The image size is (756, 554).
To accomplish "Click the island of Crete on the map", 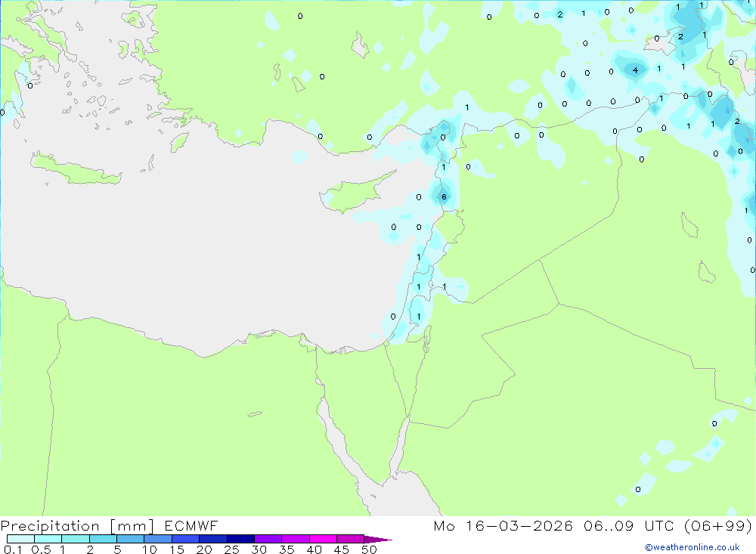I will [75, 170].
